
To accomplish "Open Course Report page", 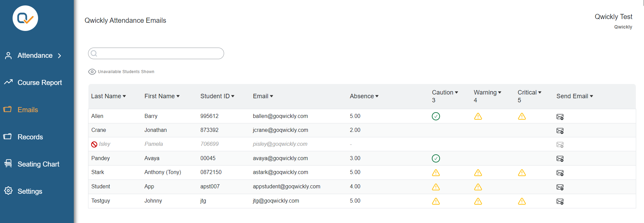I will click(x=40, y=83).
